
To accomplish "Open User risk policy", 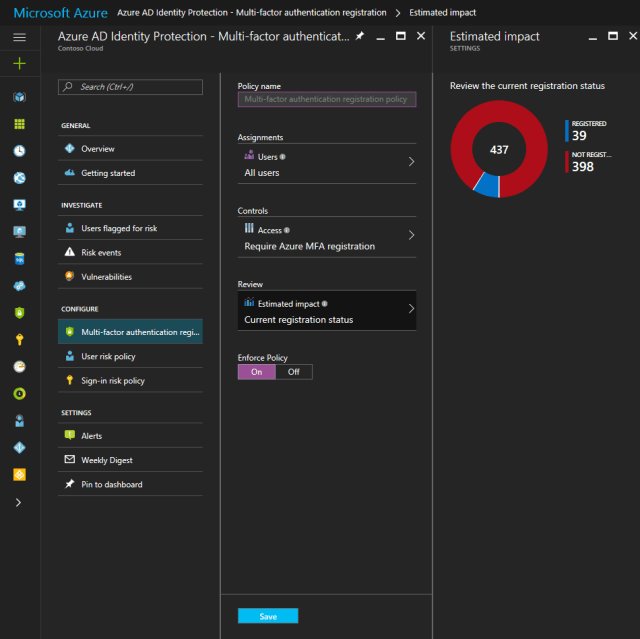I will [130, 356].
